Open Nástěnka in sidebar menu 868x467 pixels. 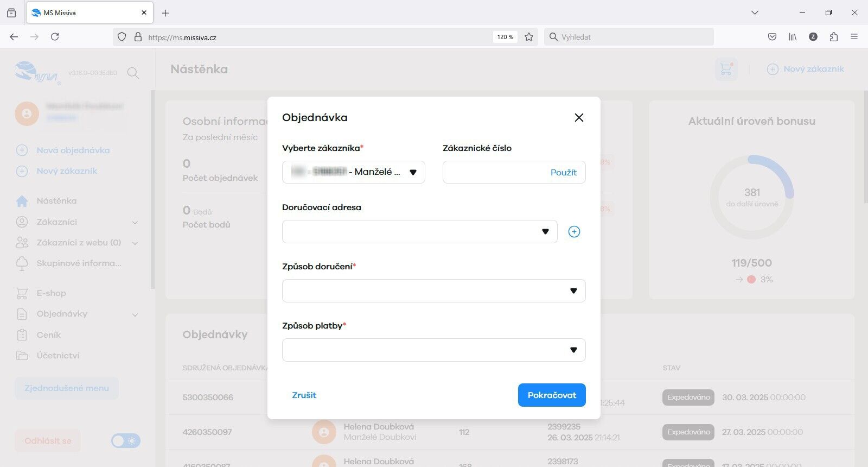pos(56,201)
